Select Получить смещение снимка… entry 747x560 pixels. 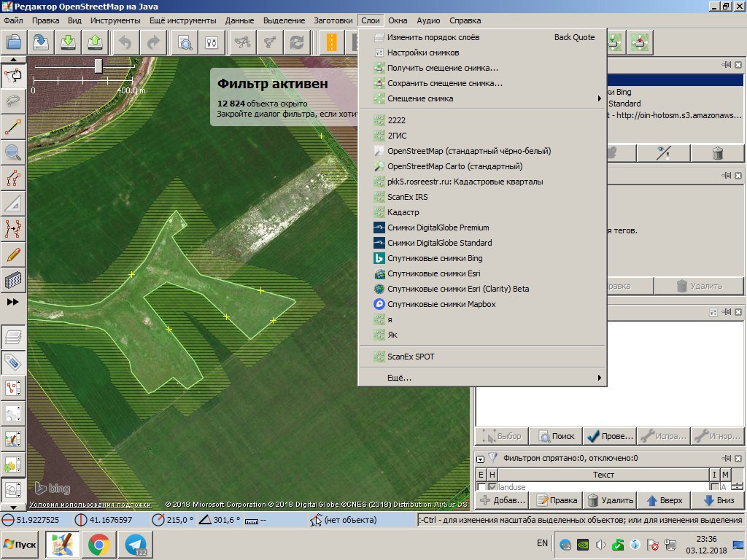click(x=481, y=68)
